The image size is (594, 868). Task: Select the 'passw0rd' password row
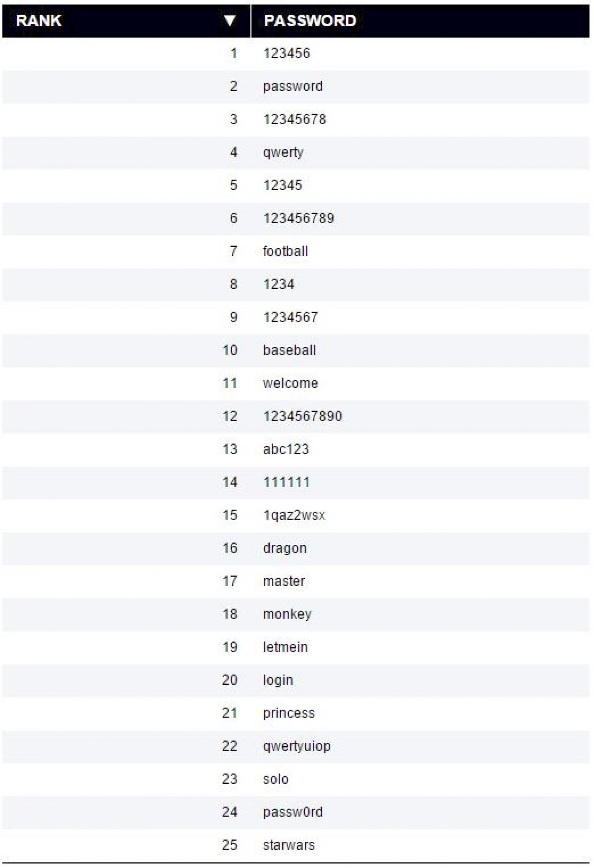coord(293,812)
